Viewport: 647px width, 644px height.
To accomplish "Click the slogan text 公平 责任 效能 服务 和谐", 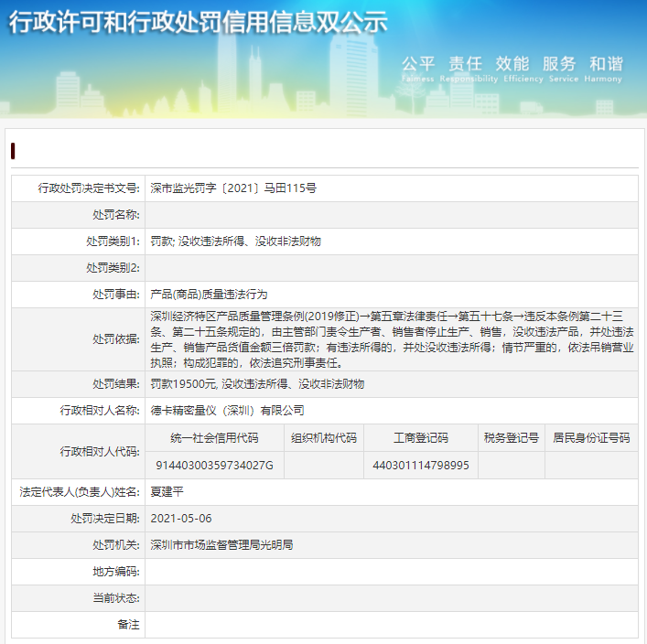I will pyautogui.click(x=512, y=64).
